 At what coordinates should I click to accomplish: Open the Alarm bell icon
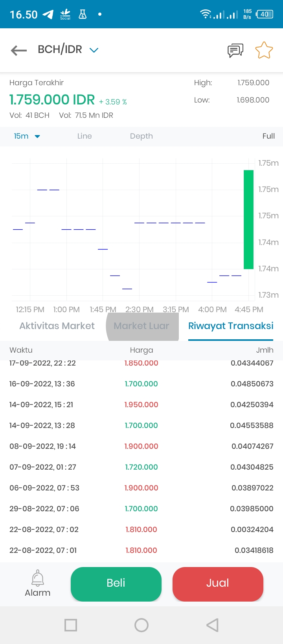[x=38, y=578]
